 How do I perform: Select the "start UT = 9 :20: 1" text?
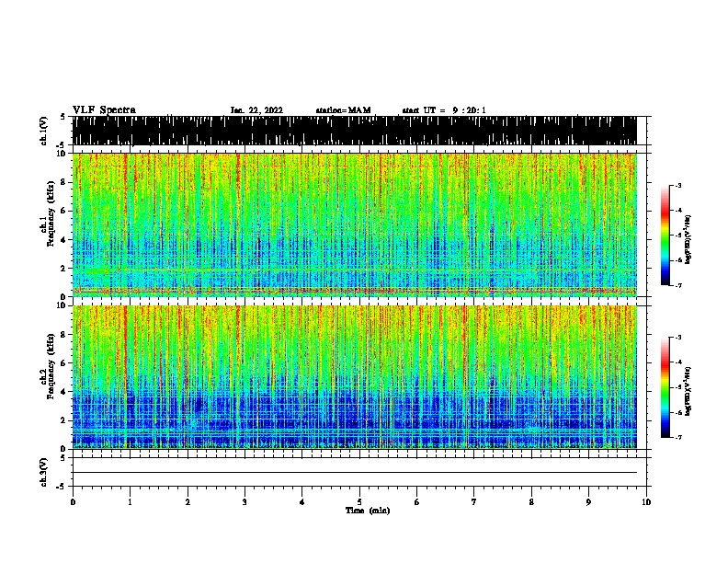point(444,110)
